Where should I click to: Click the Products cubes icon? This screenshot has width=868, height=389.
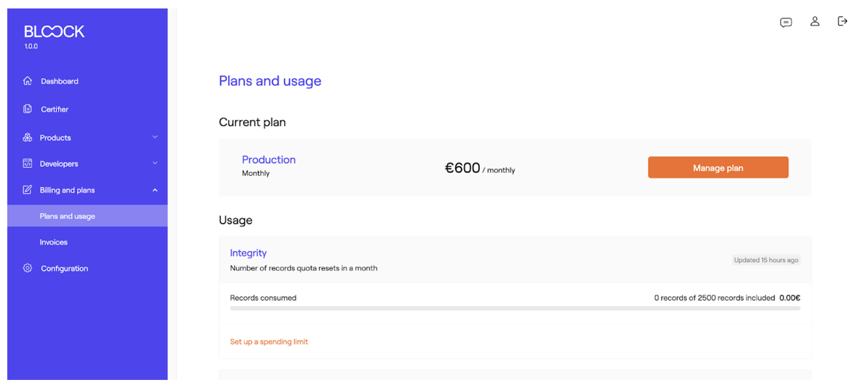coord(27,138)
